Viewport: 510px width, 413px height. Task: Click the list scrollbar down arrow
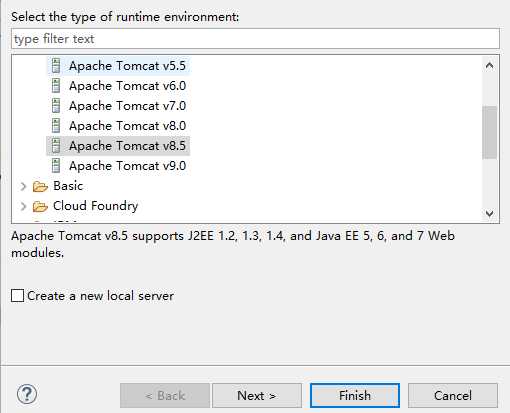[489, 213]
